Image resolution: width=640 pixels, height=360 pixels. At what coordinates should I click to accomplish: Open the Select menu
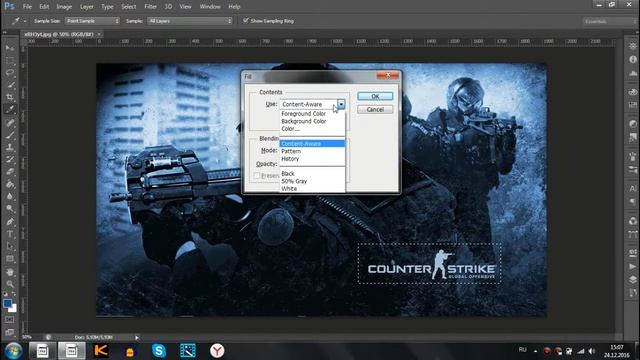(x=129, y=7)
